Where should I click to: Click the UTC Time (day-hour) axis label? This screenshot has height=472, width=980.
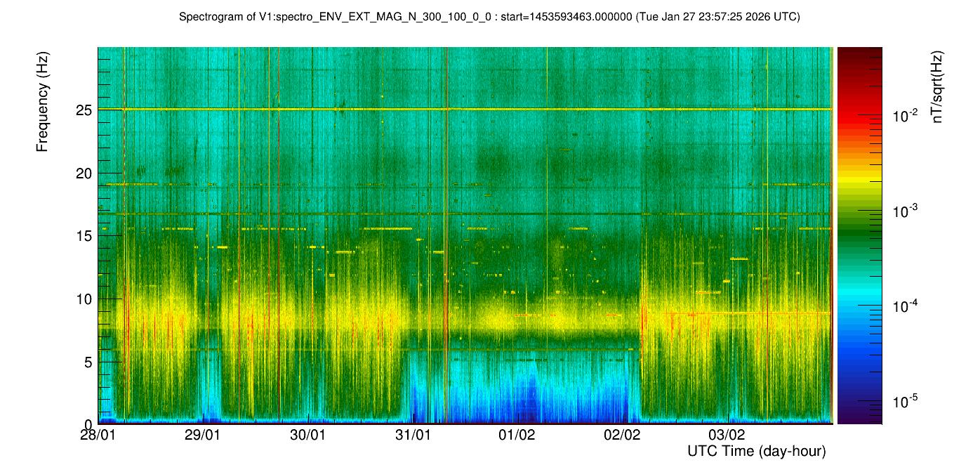click(756, 451)
